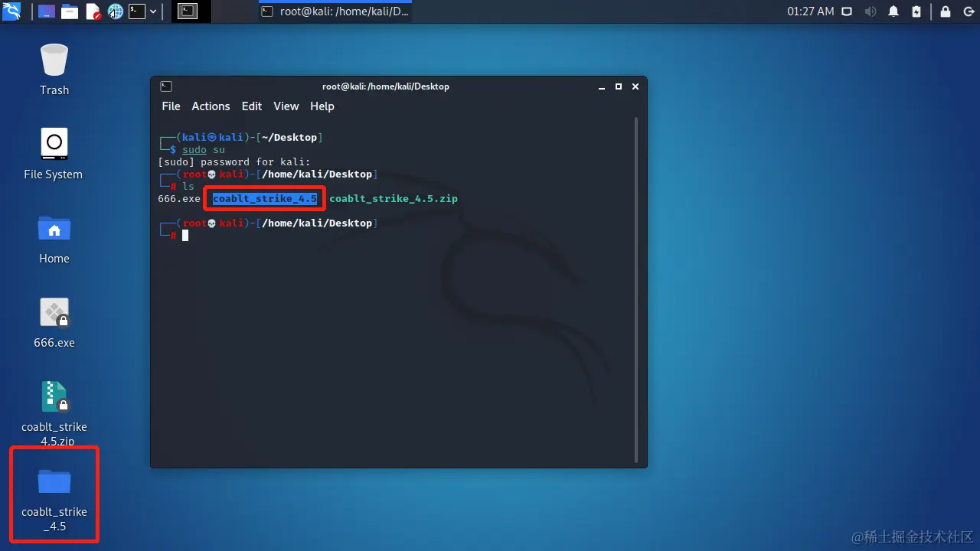Click the terminal vertical scrollbar
Image resolution: width=980 pixels, height=551 pixels.
[x=635, y=291]
